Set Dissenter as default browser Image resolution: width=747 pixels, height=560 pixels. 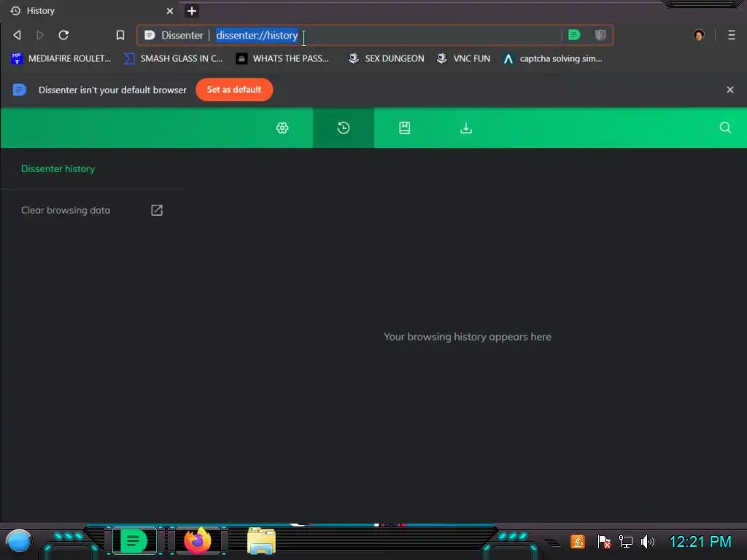coord(234,90)
